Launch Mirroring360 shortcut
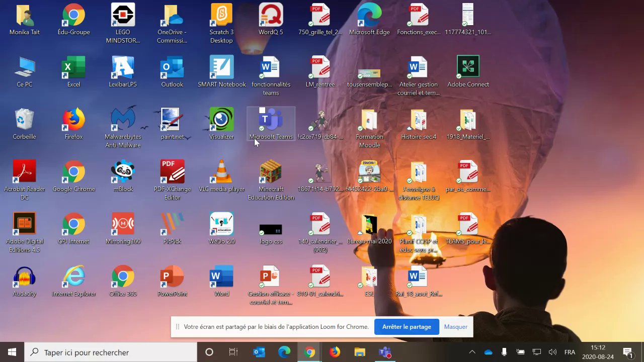The width and height of the screenshot is (644, 362). click(123, 229)
